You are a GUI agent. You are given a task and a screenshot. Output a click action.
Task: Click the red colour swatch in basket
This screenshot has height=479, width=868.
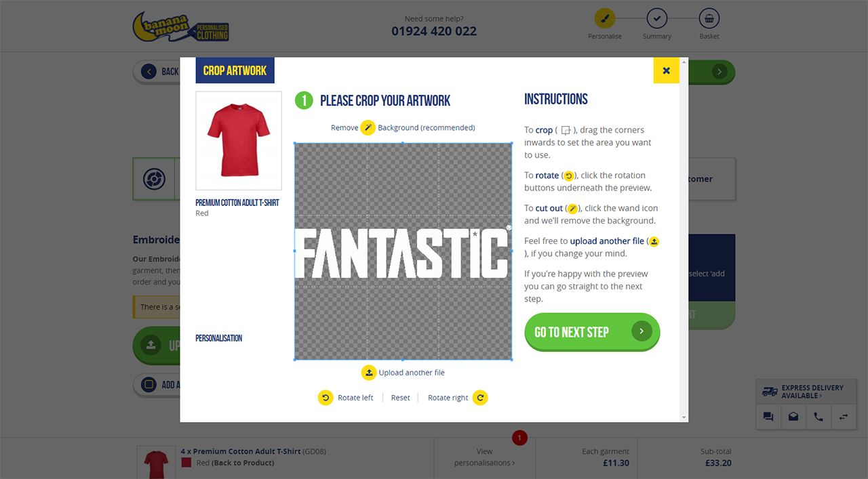click(x=186, y=463)
